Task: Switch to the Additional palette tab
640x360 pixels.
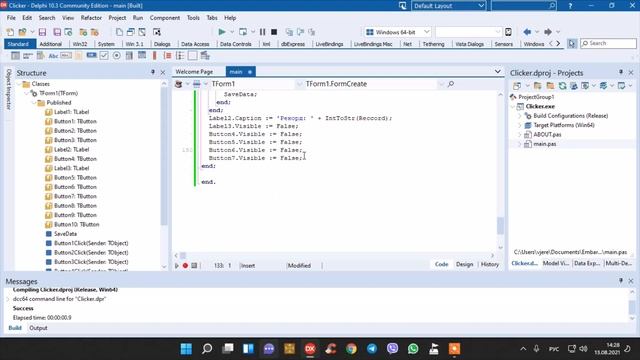Action: point(51,44)
